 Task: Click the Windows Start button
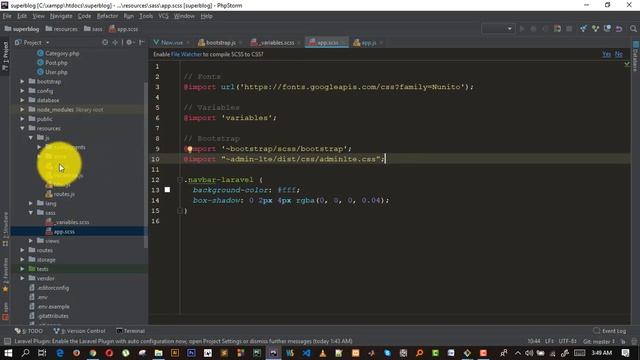click(8, 353)
